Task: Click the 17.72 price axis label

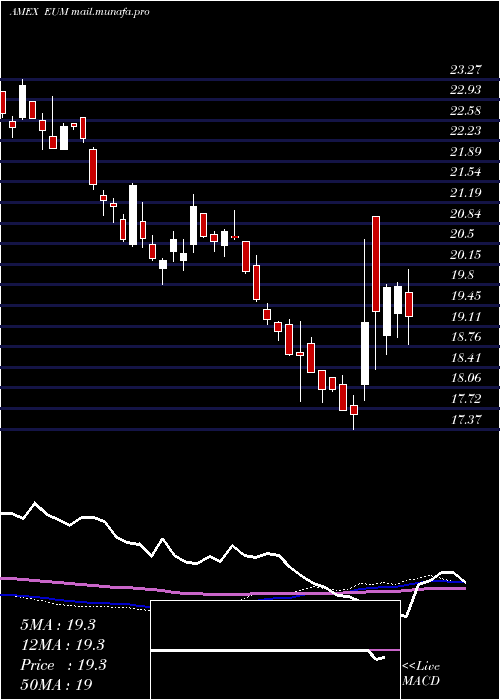Action: 466,399
